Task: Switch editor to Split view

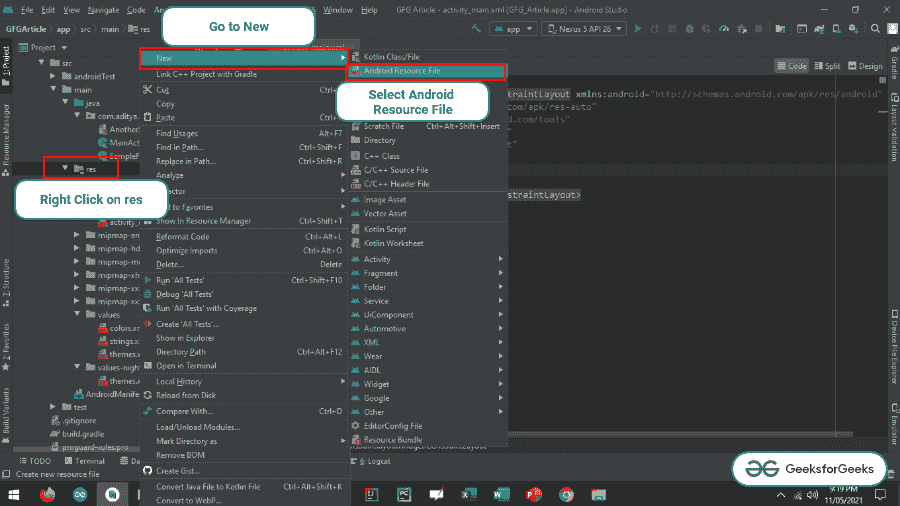Action: coord(827,66)
